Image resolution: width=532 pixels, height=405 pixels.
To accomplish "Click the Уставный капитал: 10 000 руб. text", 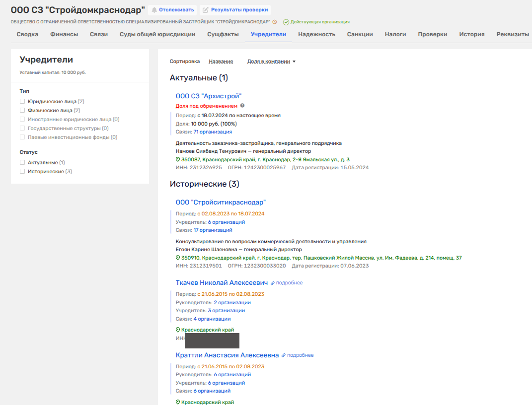I will [x=53, y=72].
